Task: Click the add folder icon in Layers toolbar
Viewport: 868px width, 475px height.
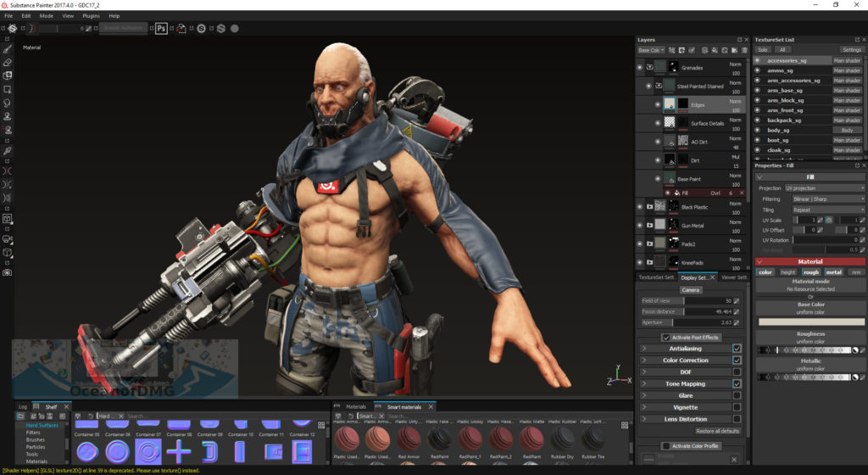Action: tap(735, 50)
